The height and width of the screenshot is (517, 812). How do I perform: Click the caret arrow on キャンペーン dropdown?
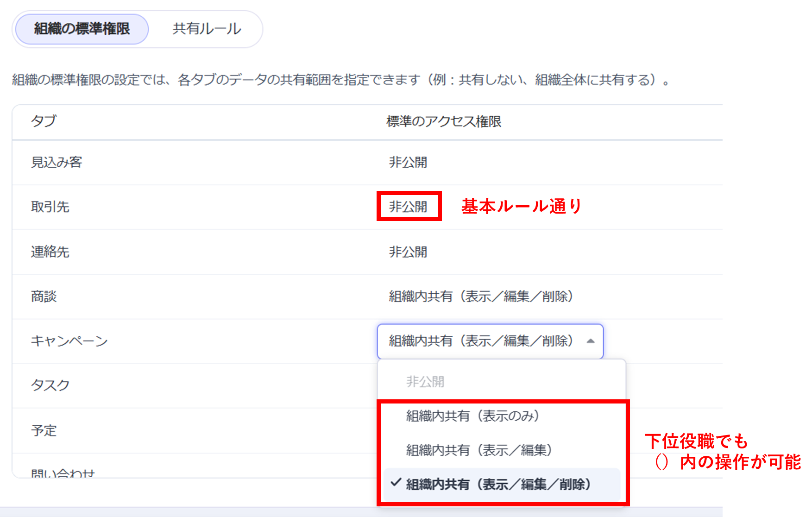click(x=590, y=341)
